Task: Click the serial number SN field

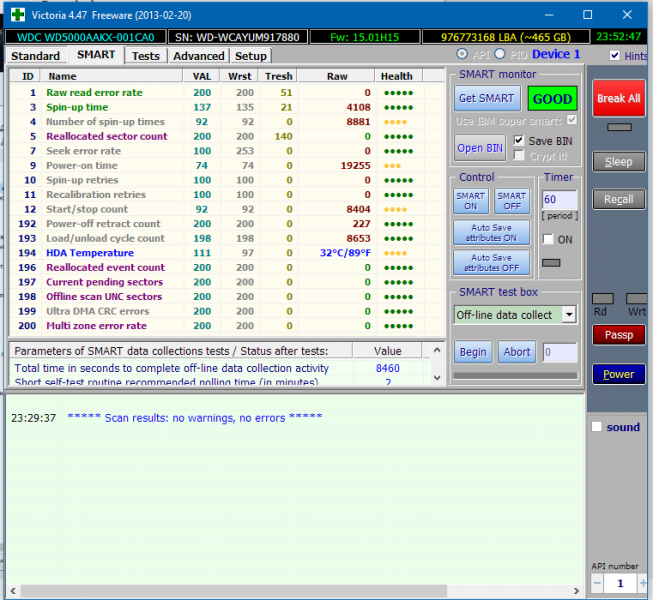Action: click(237, 37)
